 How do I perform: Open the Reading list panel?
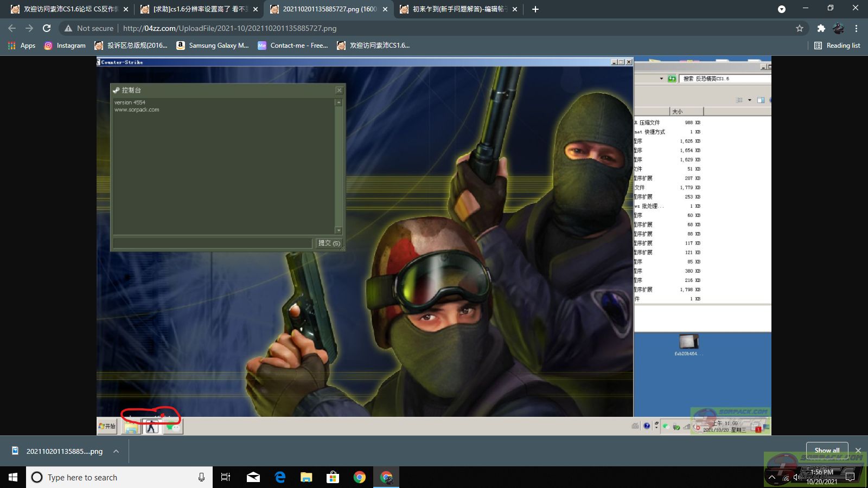[x=837, y=46]
